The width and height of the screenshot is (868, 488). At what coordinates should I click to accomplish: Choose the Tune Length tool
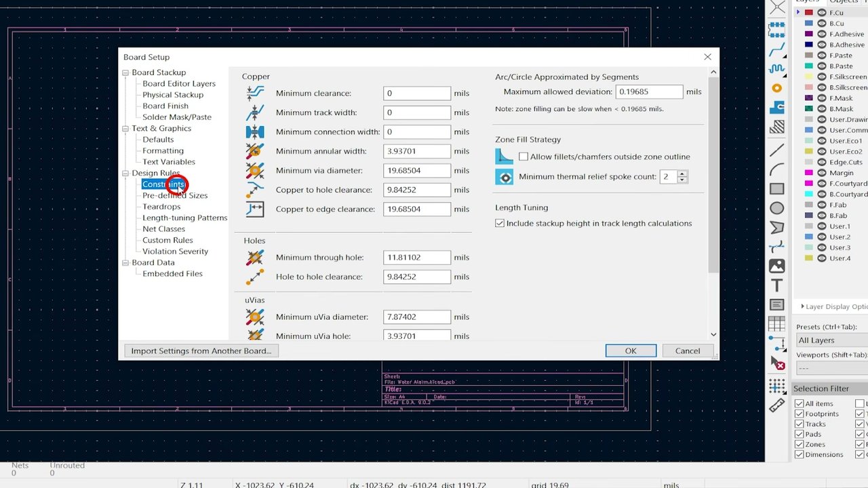(777, 68)
